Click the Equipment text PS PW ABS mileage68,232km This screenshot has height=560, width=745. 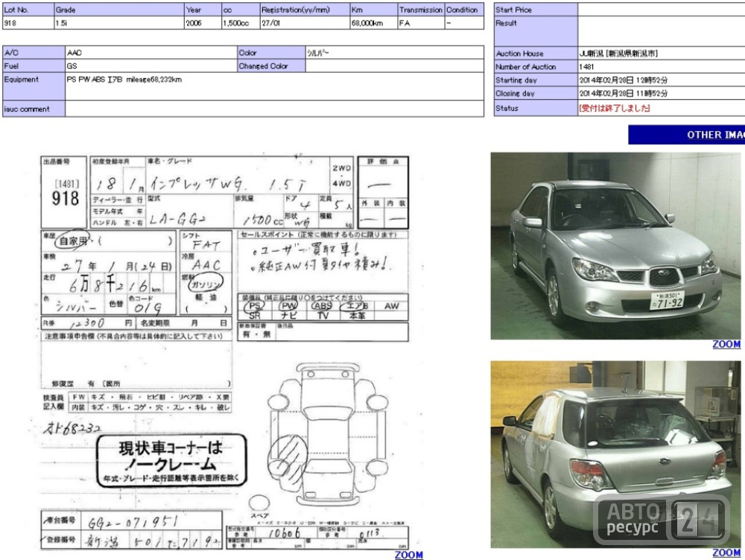point(124,80)
